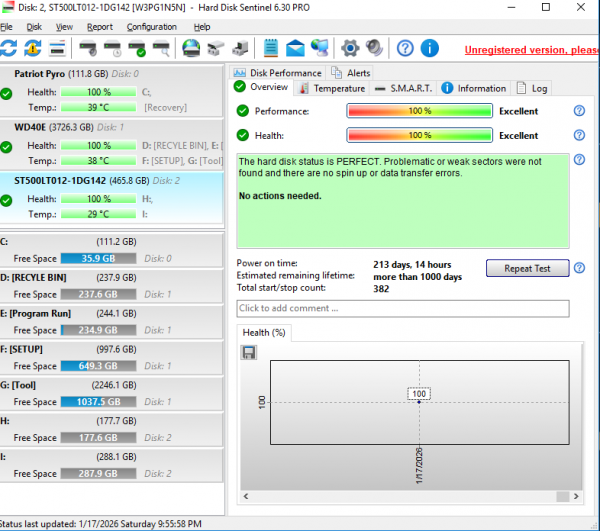Viewport: 600px width, 531px height.
Task: Select the I: partition label
Action: (3, 457)
